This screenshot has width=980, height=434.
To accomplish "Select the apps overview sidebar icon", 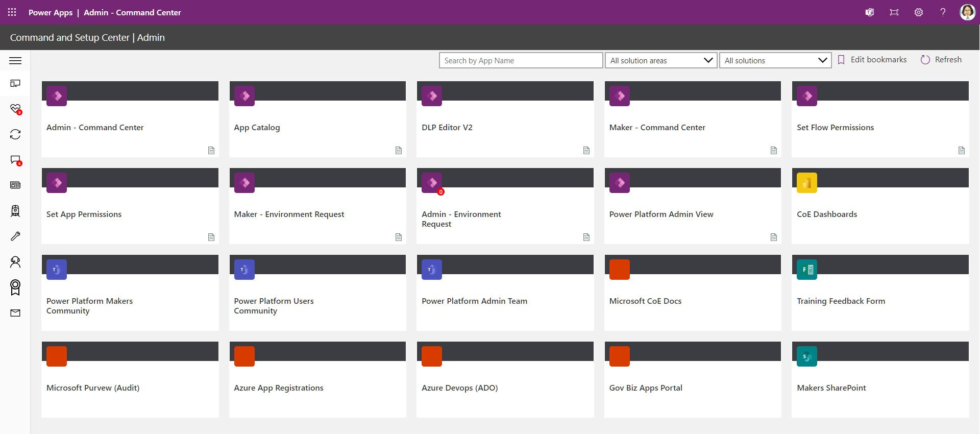I will pos(15,83).
